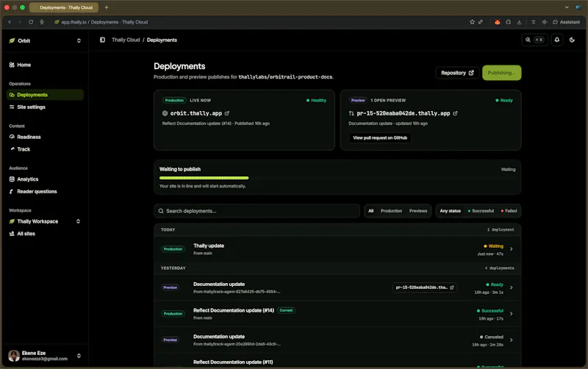Filter by Failed status
The width and height of the screenshot is (588, 369).
tap(509, 211)
